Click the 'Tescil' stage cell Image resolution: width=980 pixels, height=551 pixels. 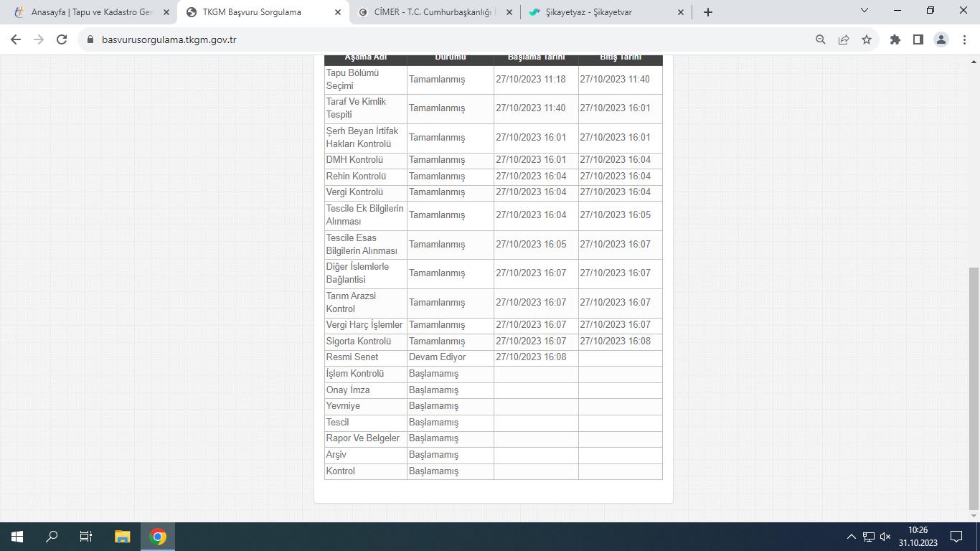(x=365, y=423)
